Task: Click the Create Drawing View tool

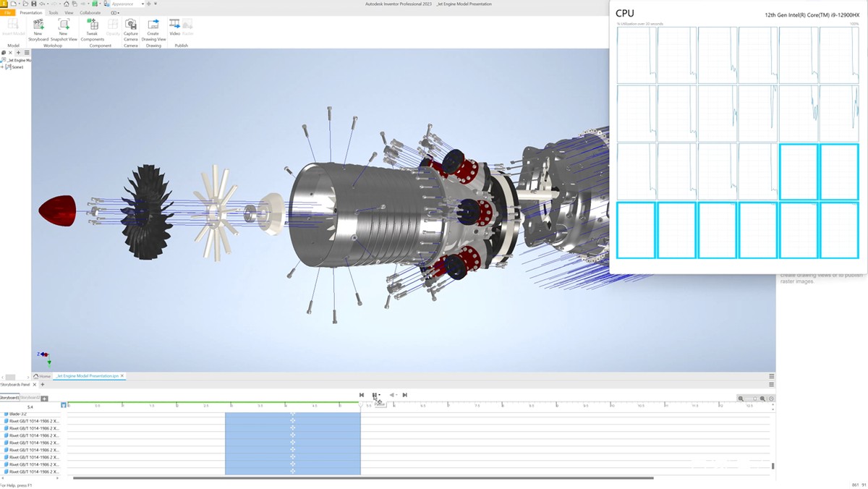Action: click(153, 29)
